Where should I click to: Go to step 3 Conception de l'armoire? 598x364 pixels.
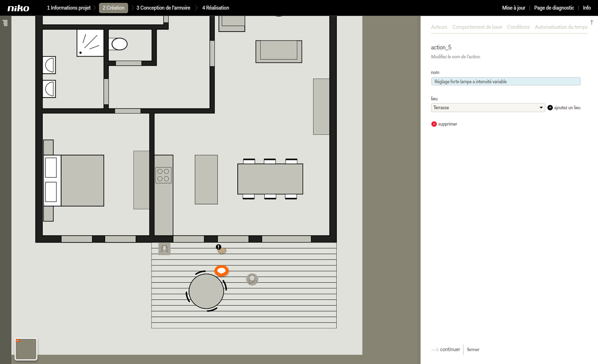[163, 8]
